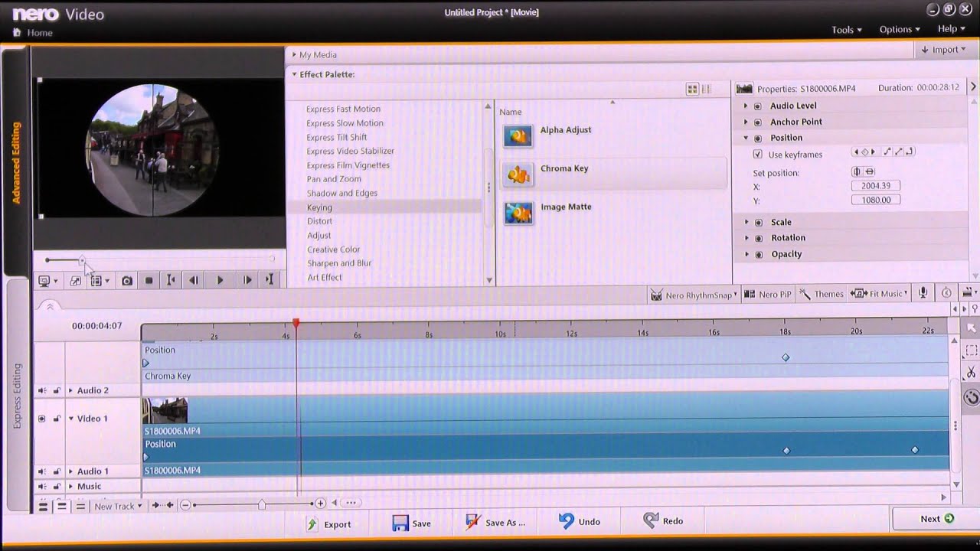Expand the Scale properties
The image size is (980, 551).
746,222
